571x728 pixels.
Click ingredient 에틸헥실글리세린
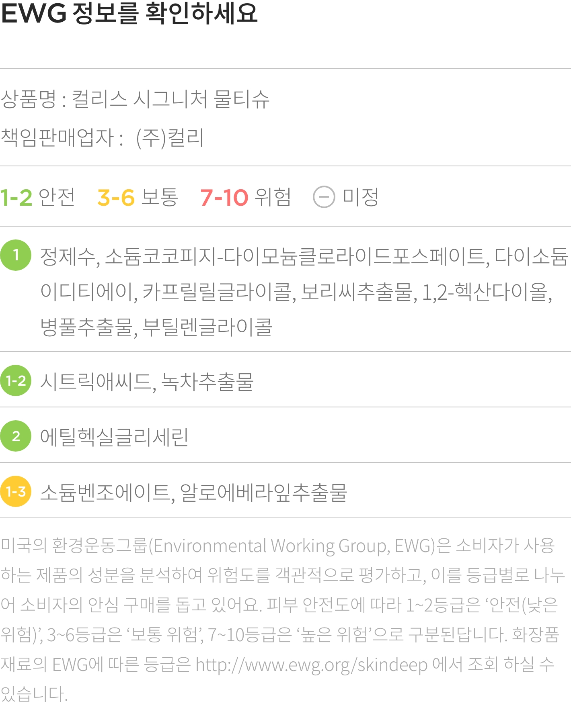click(x=114, y=437)
